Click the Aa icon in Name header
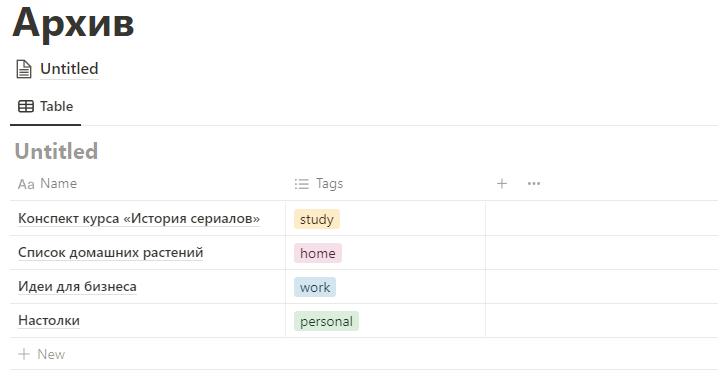Image resolution: width=725 pixels, height=376 pixels. coord(26,184)
